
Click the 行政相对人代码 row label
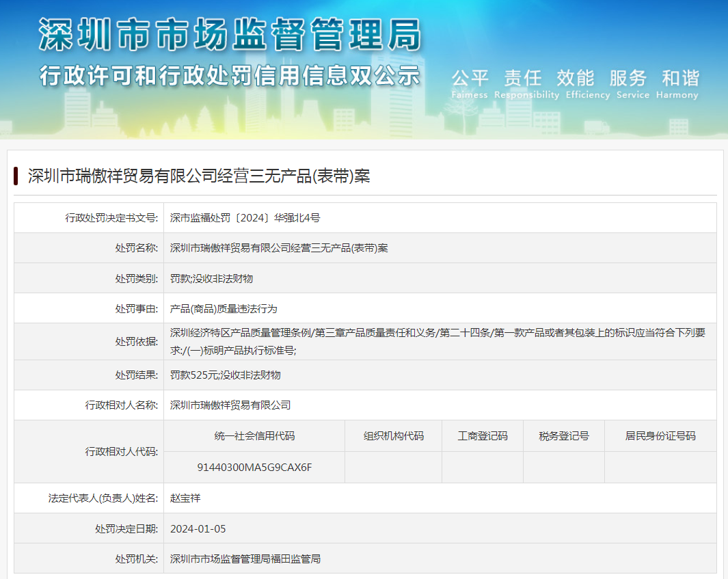(x=122, y=452)
